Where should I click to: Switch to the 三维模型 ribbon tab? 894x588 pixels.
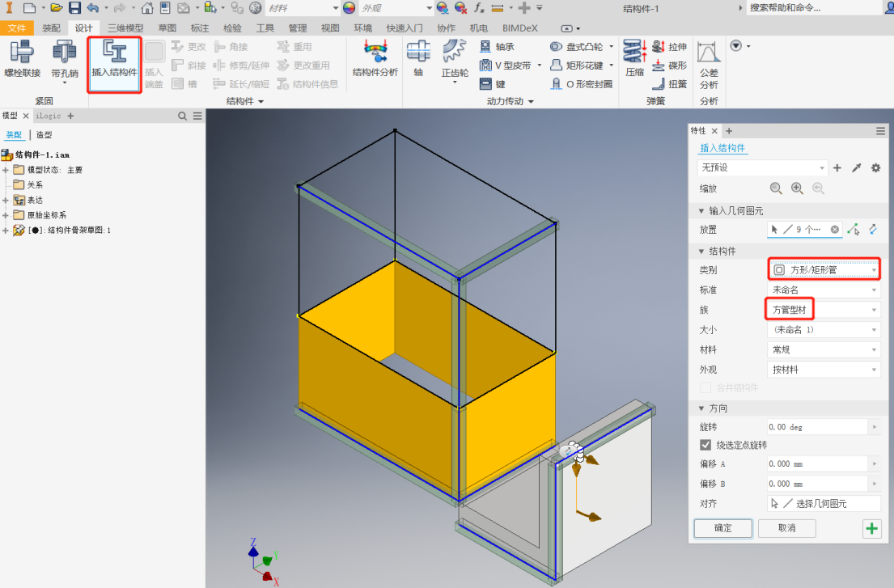[x=125, y=28]
